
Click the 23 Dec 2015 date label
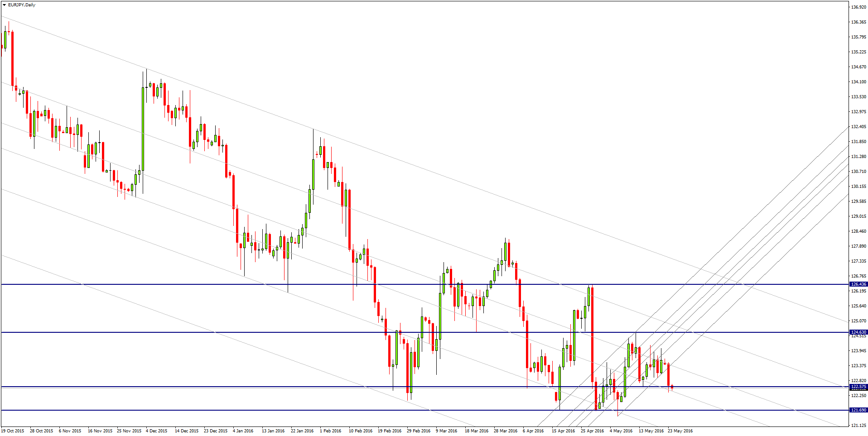point(216,431)
